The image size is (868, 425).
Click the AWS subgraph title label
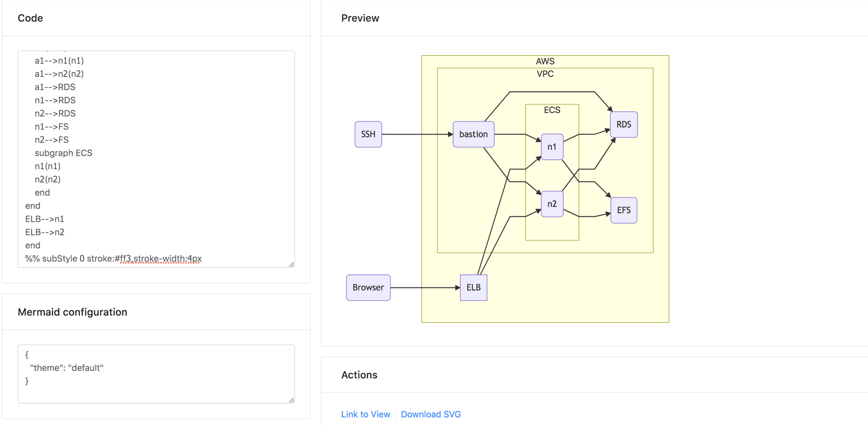click(545, 61)
